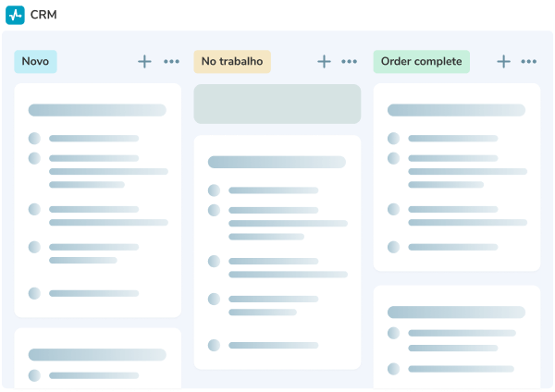Select the No trabalho column label

[232, 62]
